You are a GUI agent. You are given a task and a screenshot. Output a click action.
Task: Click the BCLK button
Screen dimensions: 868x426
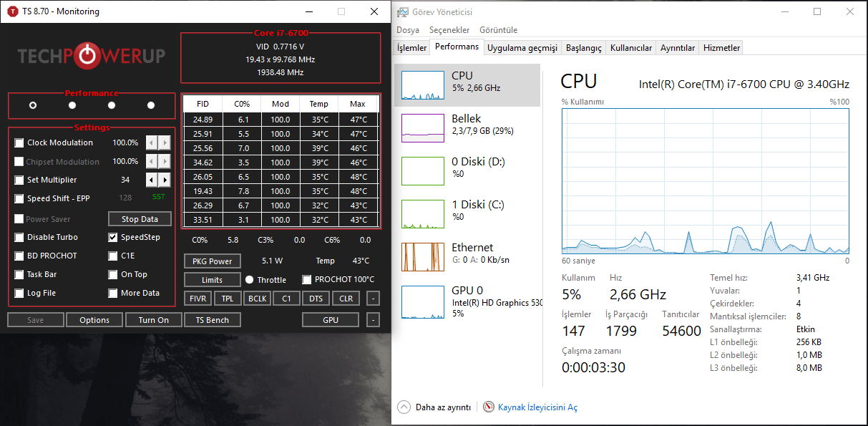pyautogui.click(x=257, y=299)
